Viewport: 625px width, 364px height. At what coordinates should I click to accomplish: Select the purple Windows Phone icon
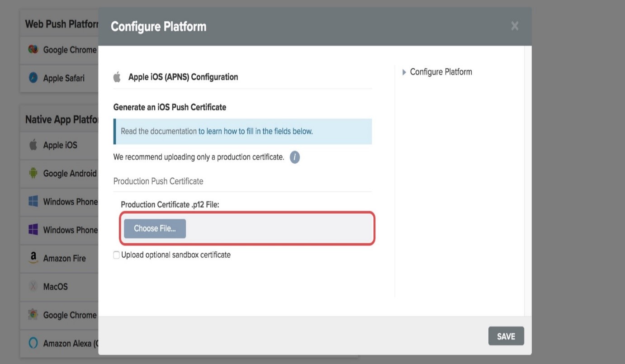tap(33, 230)
